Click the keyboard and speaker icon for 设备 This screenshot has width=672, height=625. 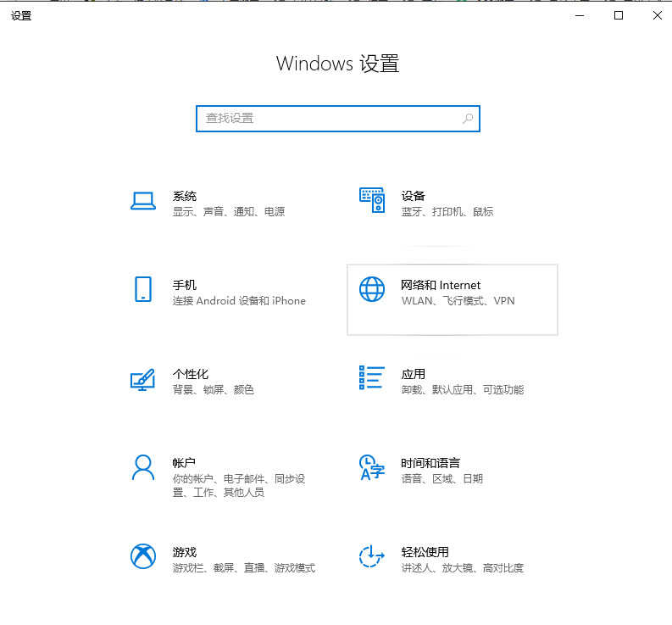click(372, 201)
